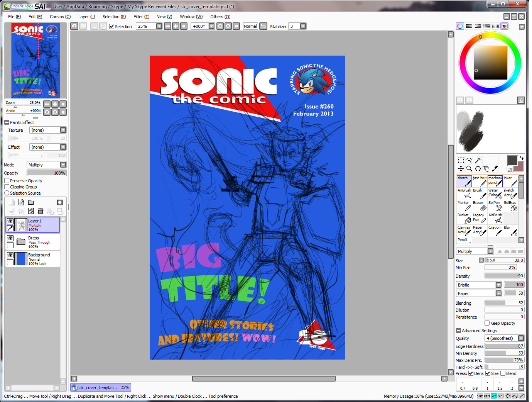The image size is (532, 402).
Task: Choose the SelPen selection pen tool
Action: 495,206
